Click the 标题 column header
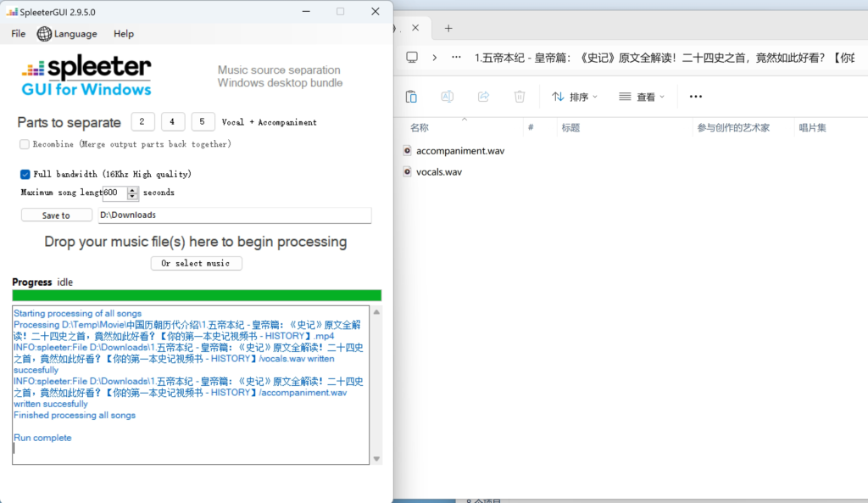This screenshot has width=868, height=503. click(570, 128)
